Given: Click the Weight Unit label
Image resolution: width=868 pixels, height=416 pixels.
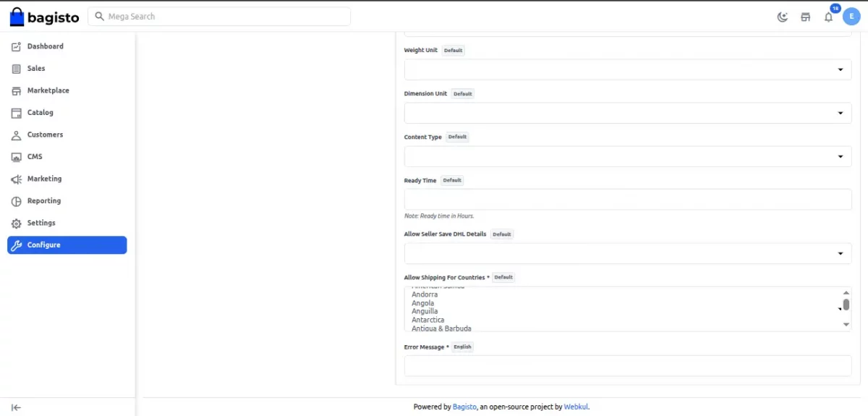Looking at the screenshot, I should pyautogui.click(x=420, y=51).
